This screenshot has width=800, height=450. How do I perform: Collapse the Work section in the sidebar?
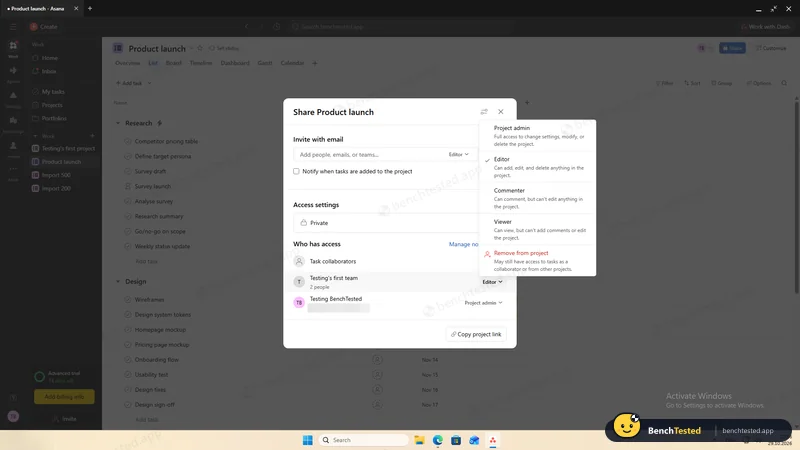click(35, 136)
